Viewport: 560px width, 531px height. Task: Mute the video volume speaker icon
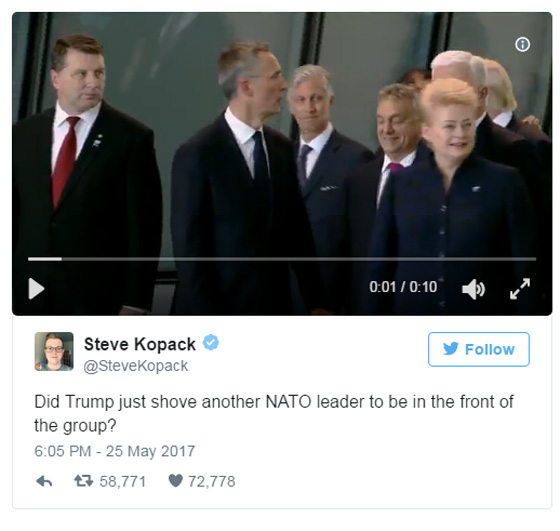[x=473, y=289]
